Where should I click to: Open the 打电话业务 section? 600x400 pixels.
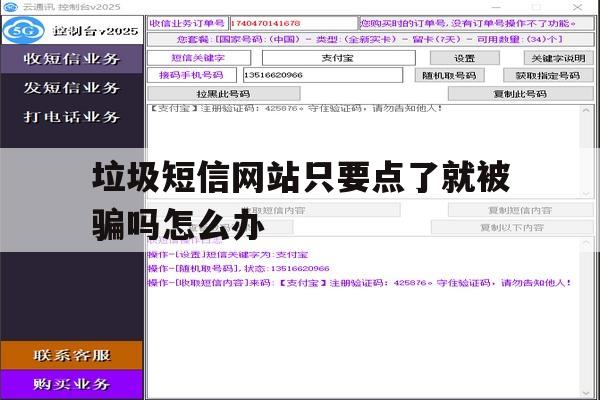[72, 117]
